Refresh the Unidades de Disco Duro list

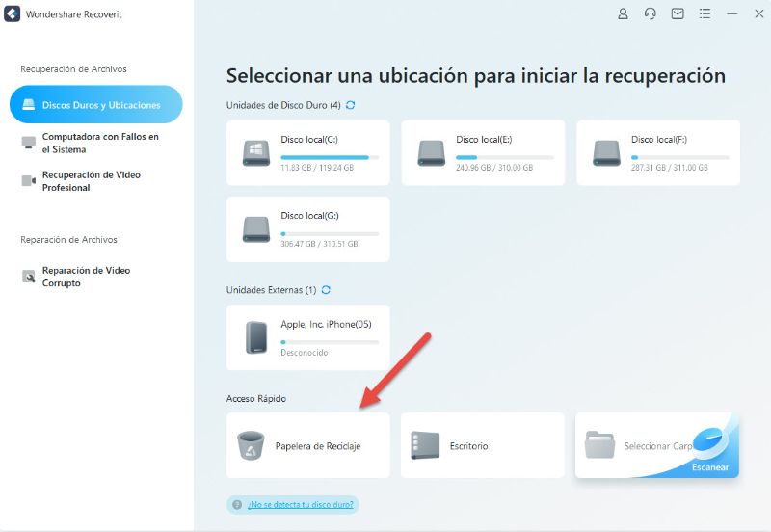[350, 105]
